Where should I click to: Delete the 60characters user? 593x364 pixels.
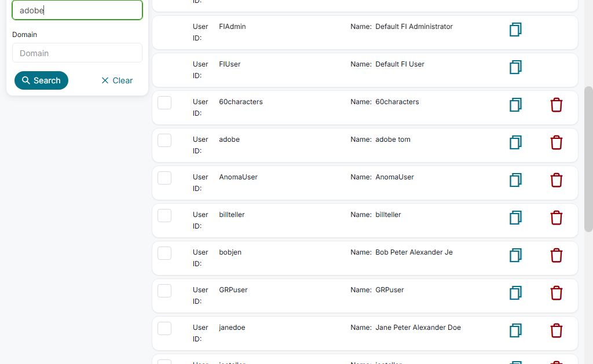pos(556,105)
